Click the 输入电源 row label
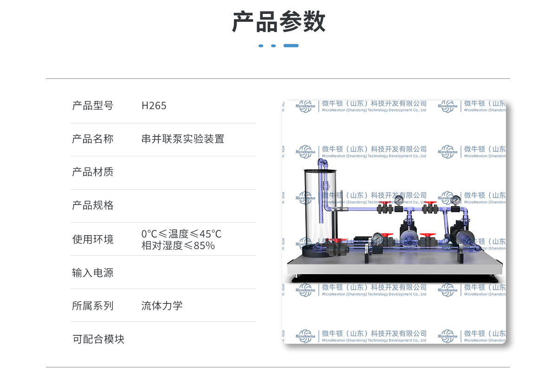 92,273
